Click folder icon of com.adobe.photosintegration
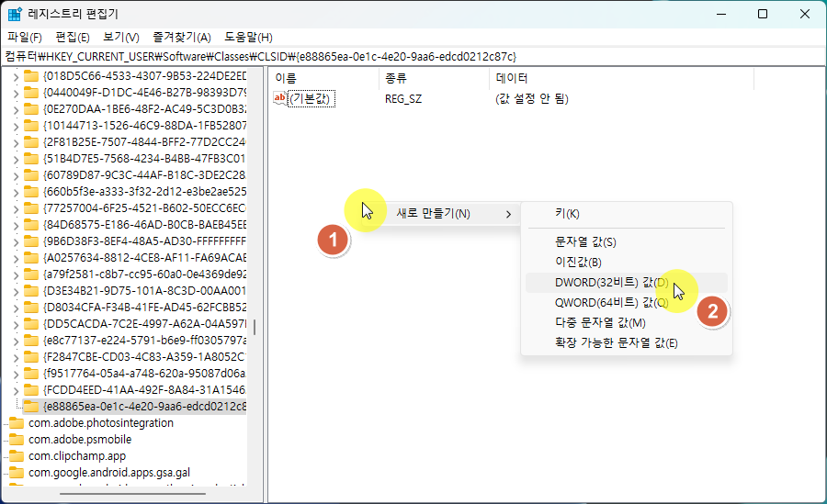The width and height of the screenshot is (827, 504). [x=17, y=423]
